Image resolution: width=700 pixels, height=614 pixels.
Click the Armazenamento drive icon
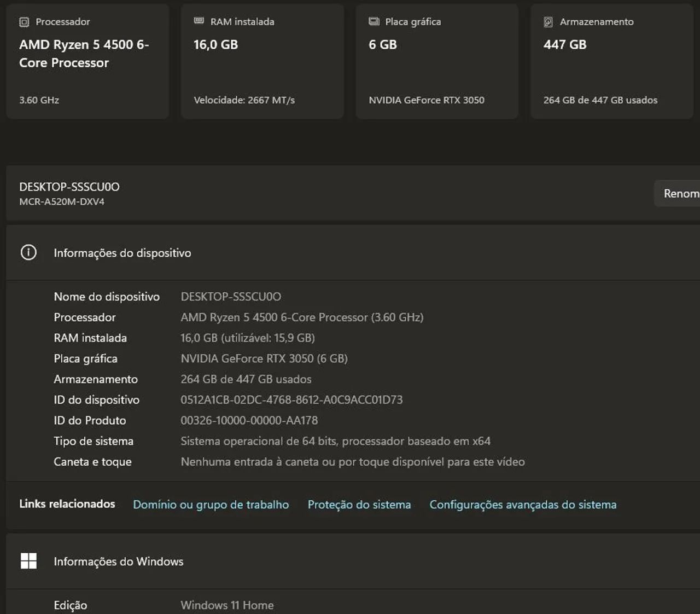tap(549, 22)
